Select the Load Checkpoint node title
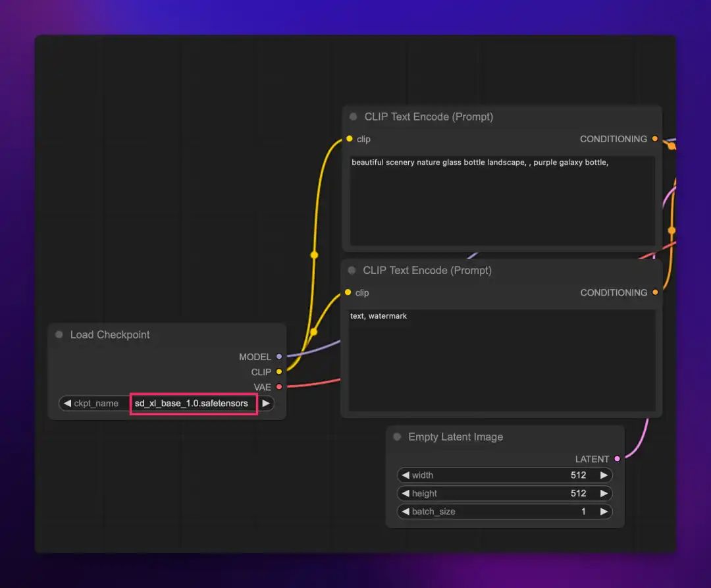Viewport: 711px width, 588px height. (x=110, y=334)
